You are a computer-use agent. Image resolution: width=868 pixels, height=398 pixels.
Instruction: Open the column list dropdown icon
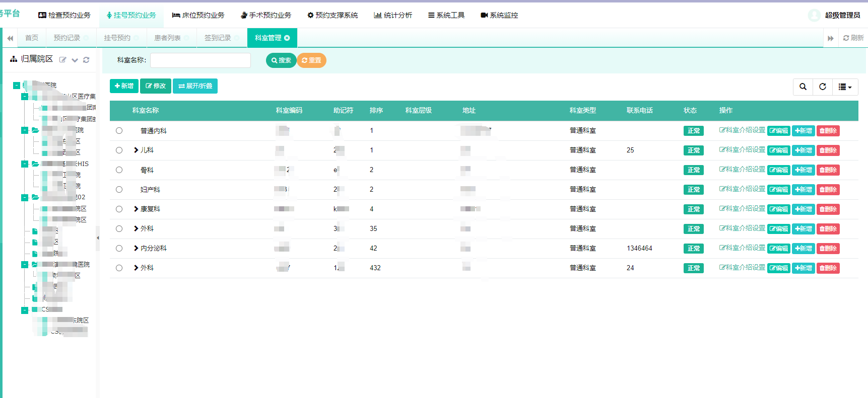pyautogui.click(x=845, y=87)
